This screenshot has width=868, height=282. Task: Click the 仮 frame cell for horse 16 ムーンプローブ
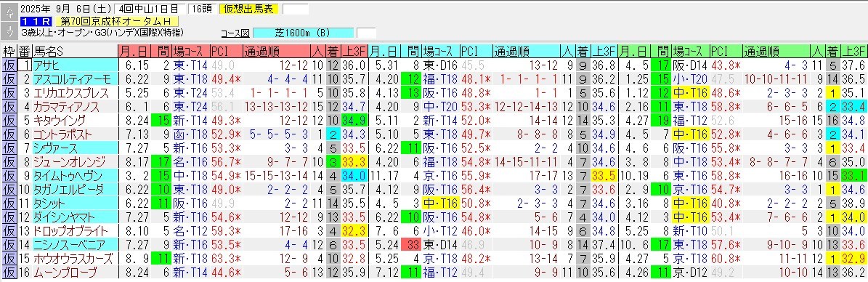[9, 273]
